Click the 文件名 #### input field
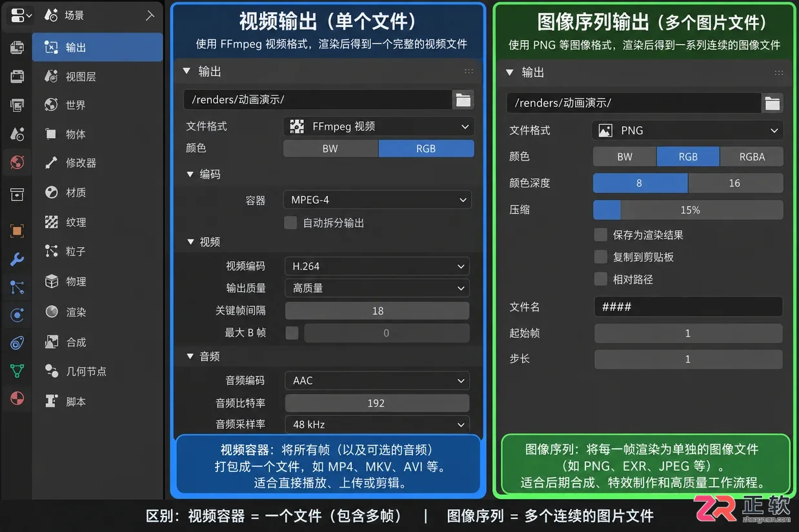This screenshot has height=532, width=799. [x=688, y=306]
